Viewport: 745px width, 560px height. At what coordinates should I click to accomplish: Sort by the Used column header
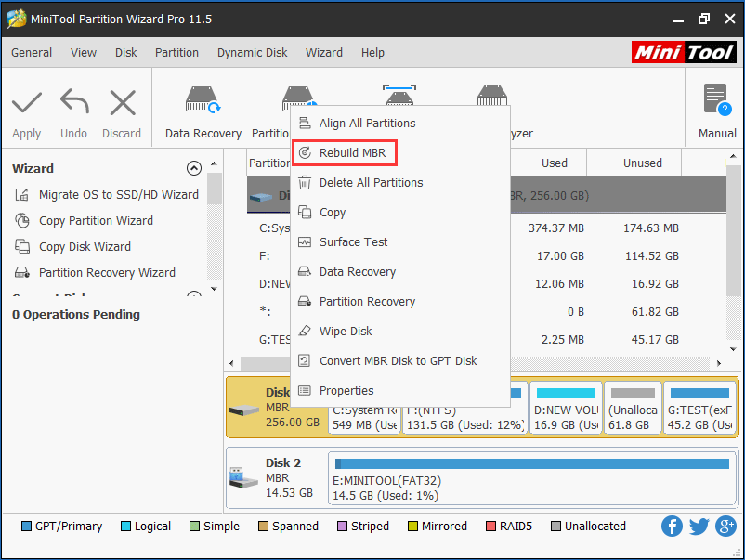[x=554, y=163]
